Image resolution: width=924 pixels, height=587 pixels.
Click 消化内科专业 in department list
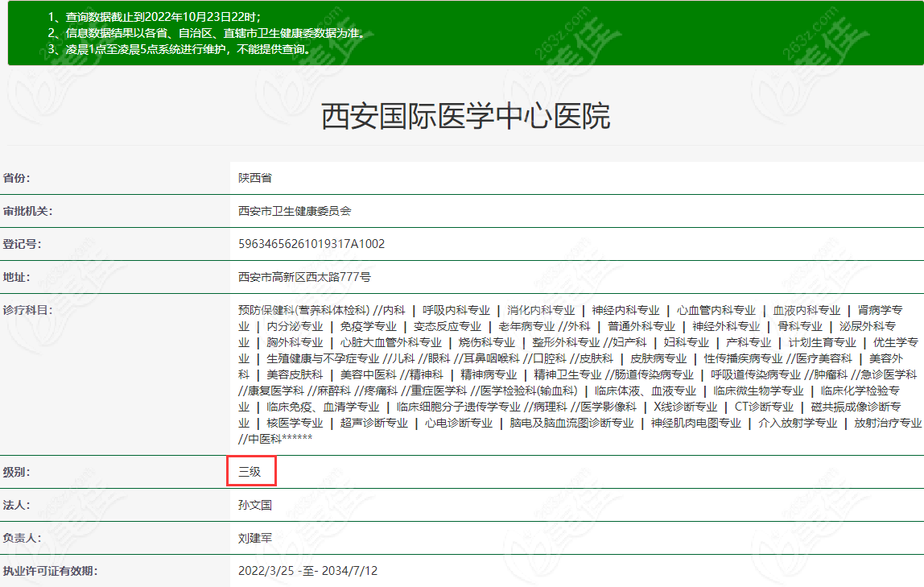541,310
